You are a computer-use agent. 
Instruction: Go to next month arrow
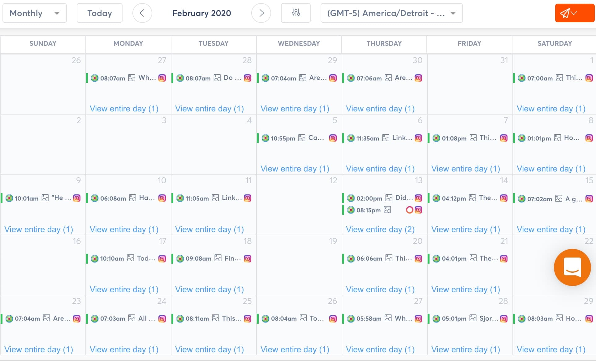tap(261, 13)
